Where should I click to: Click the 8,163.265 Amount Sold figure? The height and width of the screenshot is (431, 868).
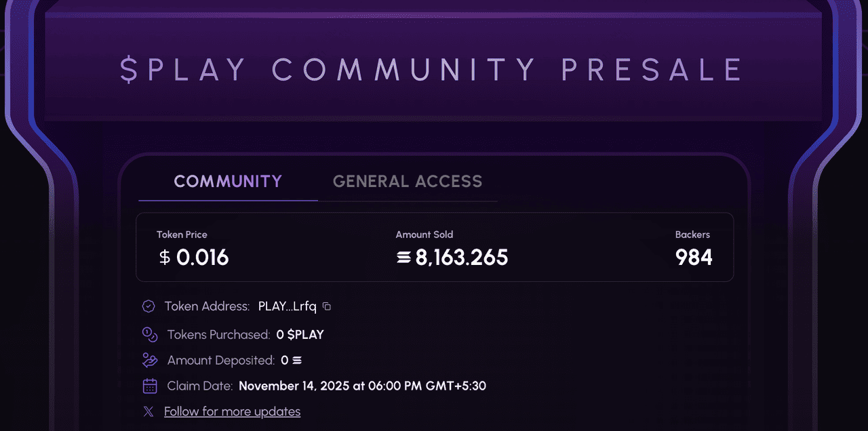461,258
